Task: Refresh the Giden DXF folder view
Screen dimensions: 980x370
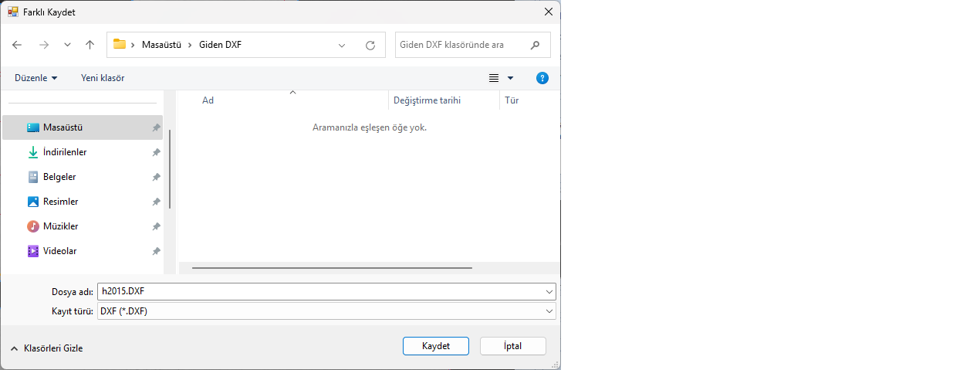Action: coord(370,46)
